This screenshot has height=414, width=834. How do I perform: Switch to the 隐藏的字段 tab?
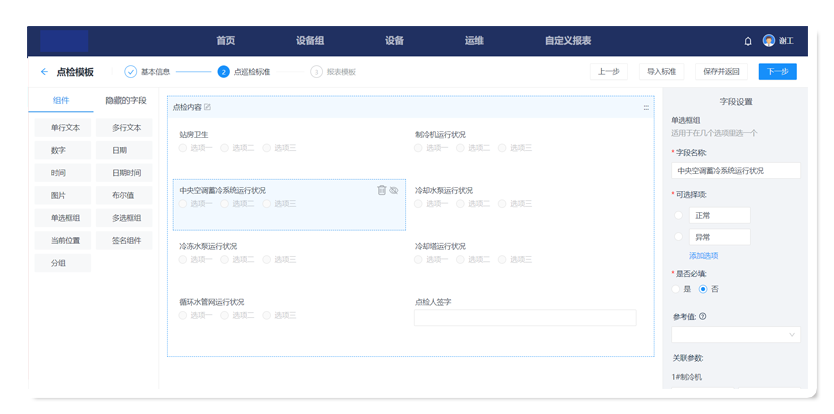(125, 101)
